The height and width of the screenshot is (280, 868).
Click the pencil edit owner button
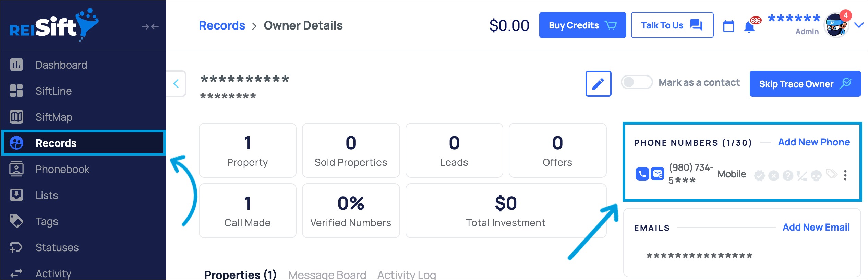pyautogui.click(x=598, y=84)
